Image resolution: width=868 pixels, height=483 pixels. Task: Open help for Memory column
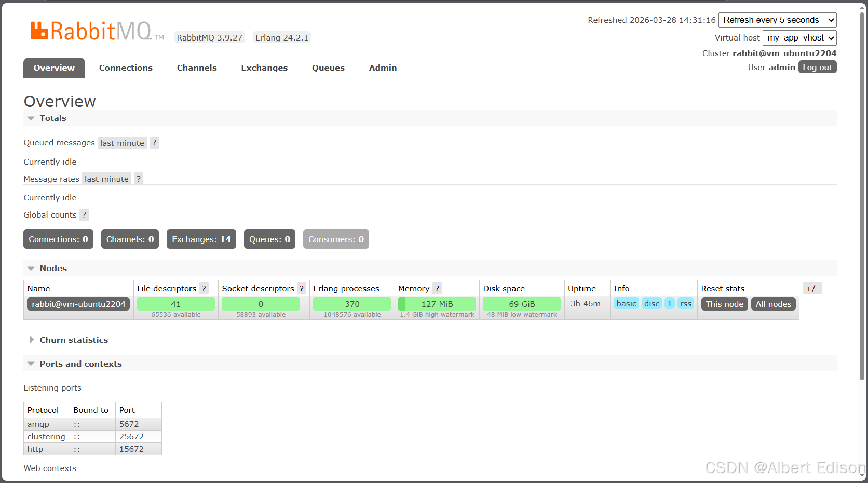pos(437,288)
